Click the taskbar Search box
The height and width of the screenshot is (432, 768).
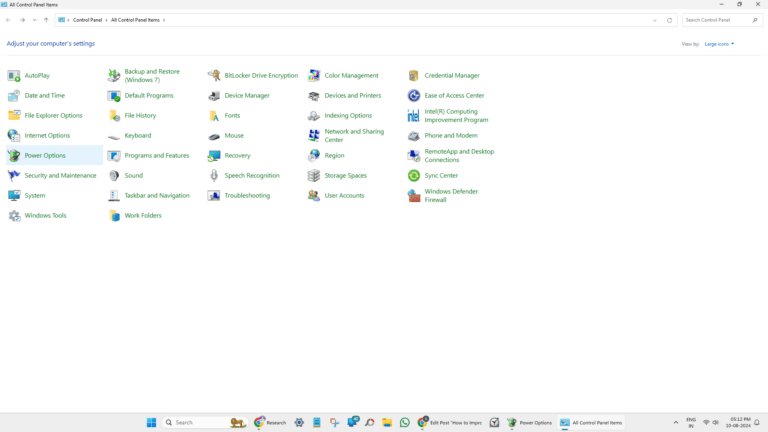pyautogui.click(x=205, y=422)
